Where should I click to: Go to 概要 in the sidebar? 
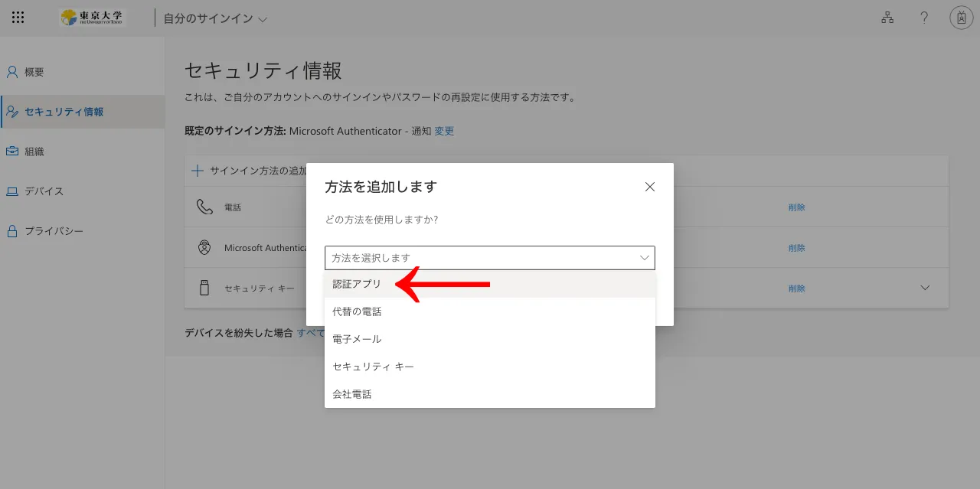click(x=34, y=72)
